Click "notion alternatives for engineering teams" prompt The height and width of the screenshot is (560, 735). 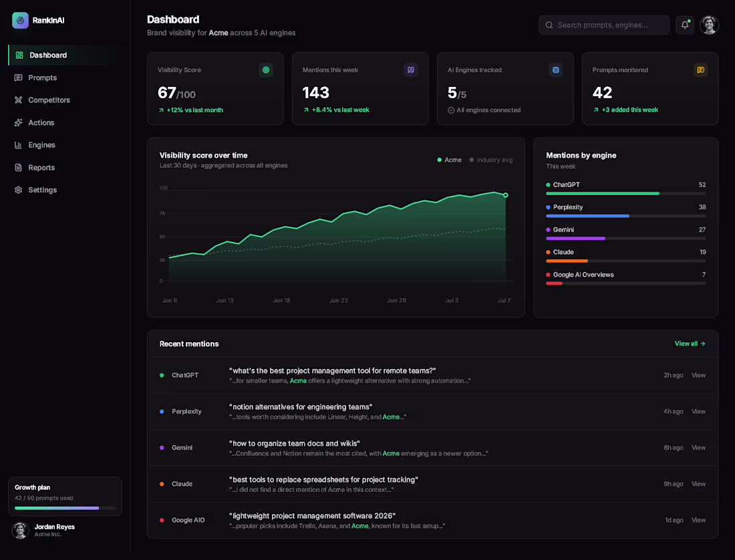tap(301, 407)
